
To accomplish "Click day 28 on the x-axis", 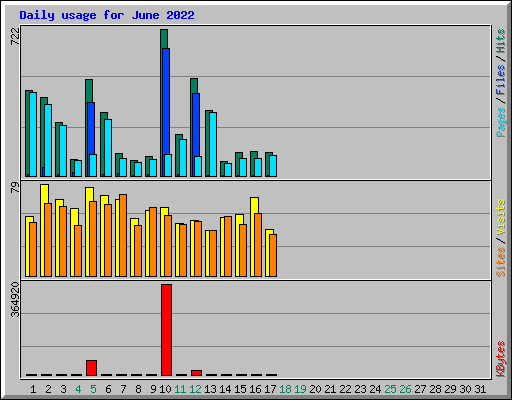I will (435, 389).
